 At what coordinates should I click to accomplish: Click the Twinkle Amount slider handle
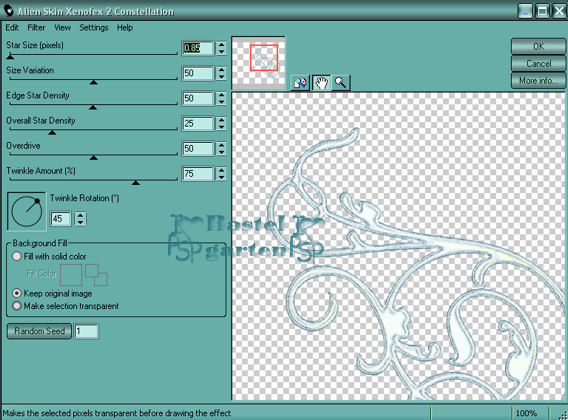pyautogui.click(x=136, y=182)
